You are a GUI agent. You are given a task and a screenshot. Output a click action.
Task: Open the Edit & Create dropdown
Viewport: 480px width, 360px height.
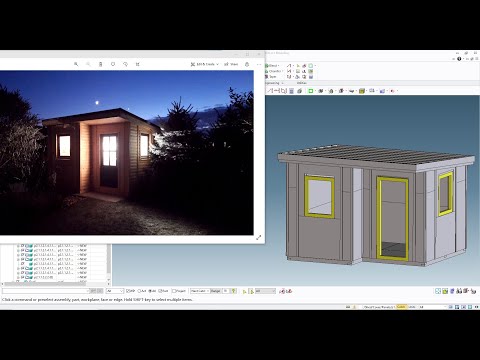(x=204, y=64)
